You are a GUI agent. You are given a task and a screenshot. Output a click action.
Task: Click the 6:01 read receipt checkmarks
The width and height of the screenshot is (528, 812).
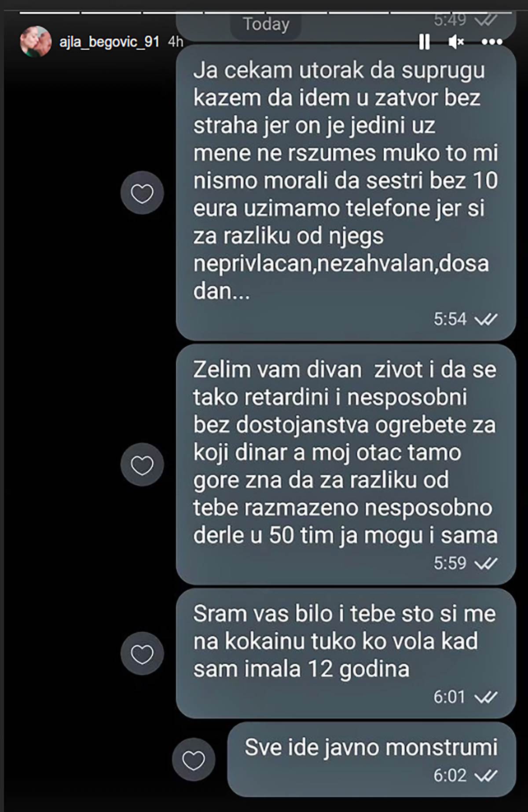[486, 697]
